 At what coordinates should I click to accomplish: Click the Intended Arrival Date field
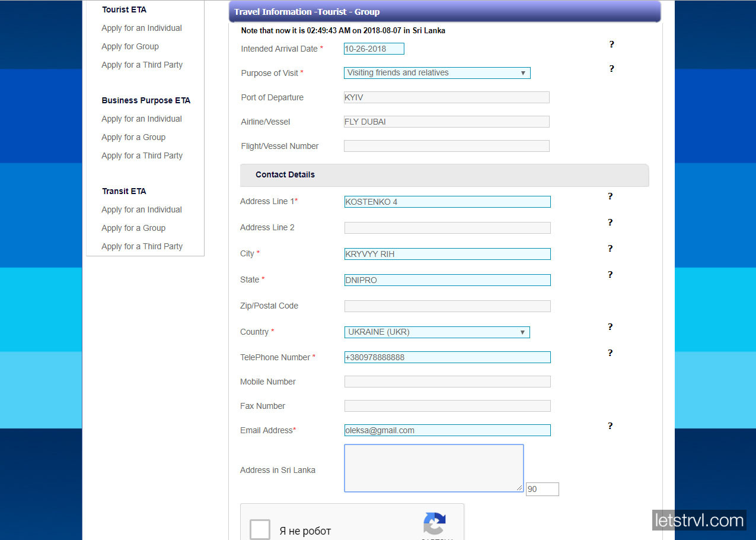click(374, 49)
